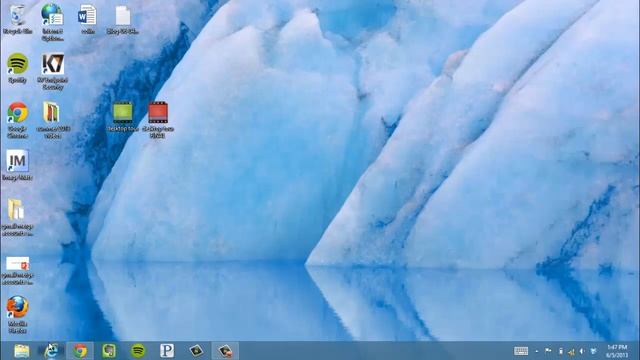640x360 pixels.
Task: Open Action Center flag icon
Action: point(548,351)
